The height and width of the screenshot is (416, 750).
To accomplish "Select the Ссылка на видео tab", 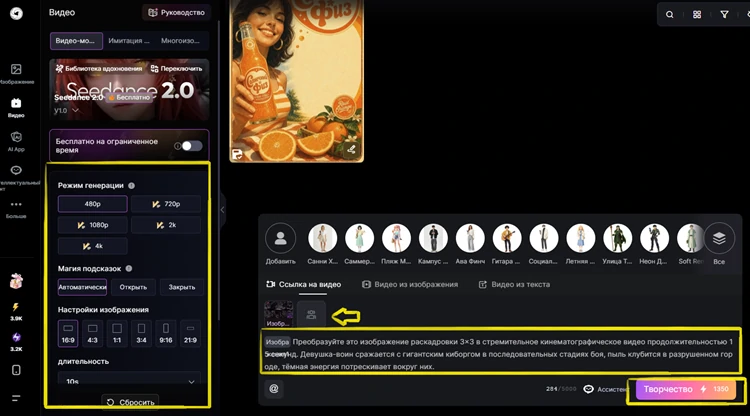I will point(304,284).
